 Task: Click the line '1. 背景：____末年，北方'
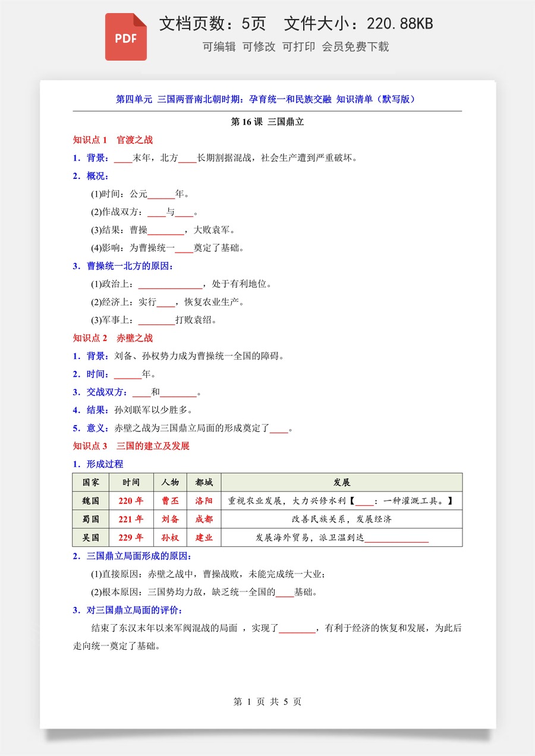point(216,158)
